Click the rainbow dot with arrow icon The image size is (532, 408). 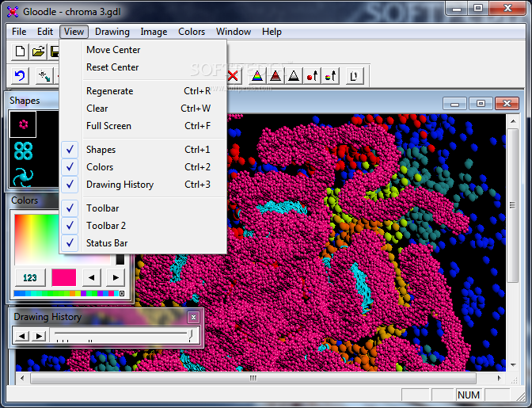point(330,76)
